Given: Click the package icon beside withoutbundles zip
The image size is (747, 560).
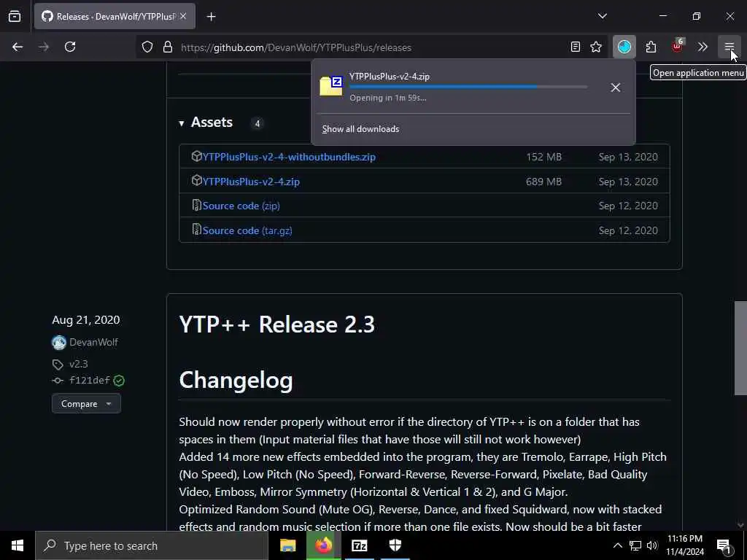Looking at the screenshot, I should tap(196, 156).
